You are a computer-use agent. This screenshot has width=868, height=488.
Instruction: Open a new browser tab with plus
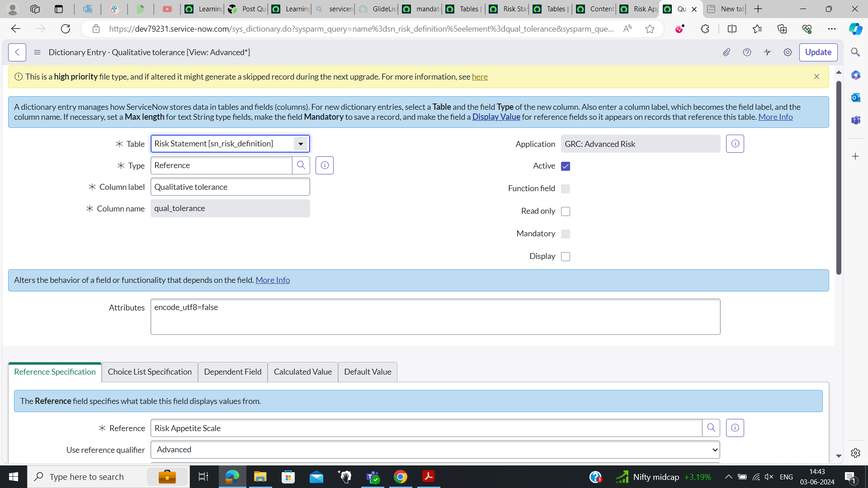758,9
